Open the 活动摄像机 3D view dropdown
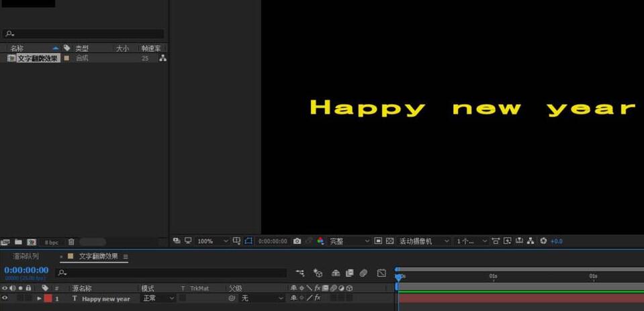The width and height of the screenshot is (644, 311). click(x=424, y=241)
